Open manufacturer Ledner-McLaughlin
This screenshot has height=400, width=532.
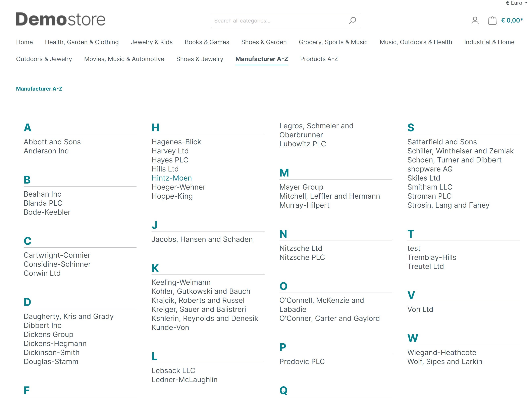[184, 380]
